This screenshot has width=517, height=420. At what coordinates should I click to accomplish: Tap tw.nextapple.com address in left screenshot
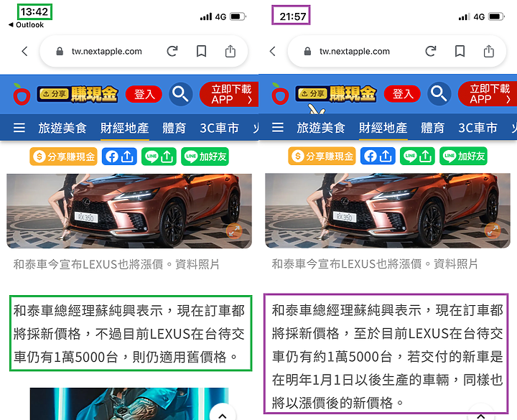[x=107, y=52]
